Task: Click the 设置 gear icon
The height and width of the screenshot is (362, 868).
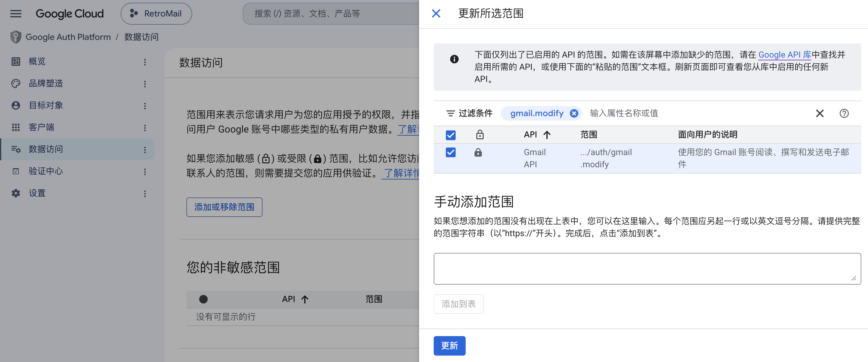Action: pos(16,193)
